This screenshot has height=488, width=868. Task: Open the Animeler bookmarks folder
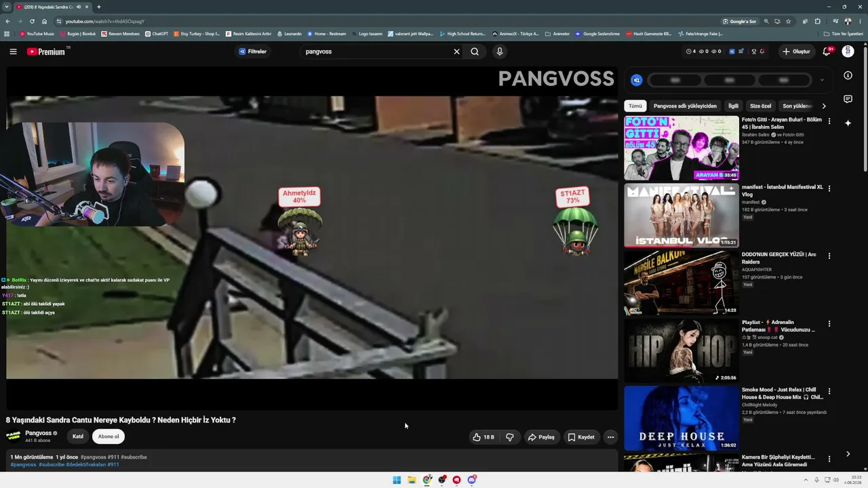(x=557, y=33)
